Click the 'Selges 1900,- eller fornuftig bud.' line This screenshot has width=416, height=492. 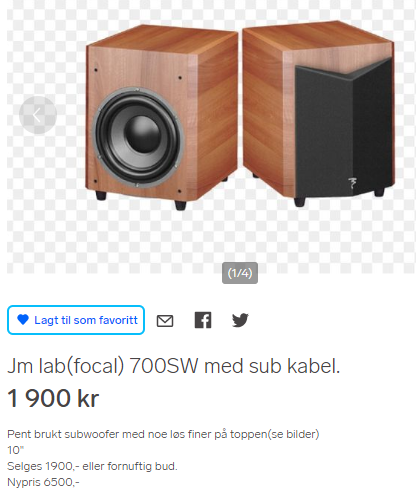(92, 466)
